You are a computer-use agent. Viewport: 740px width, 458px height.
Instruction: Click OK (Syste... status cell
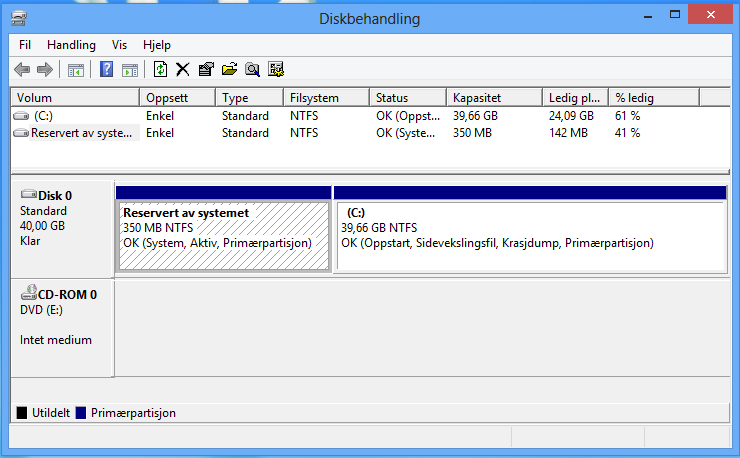coord(405,133)
